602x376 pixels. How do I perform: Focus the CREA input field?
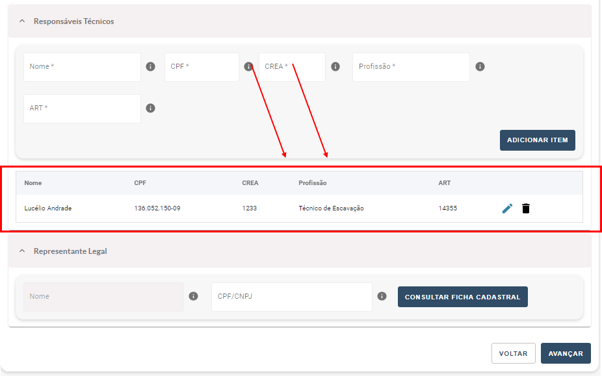[x=292, y=67]
